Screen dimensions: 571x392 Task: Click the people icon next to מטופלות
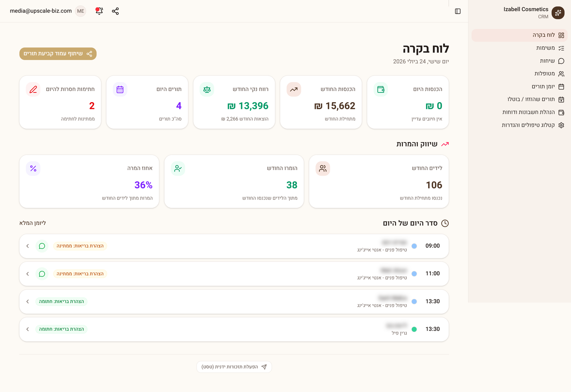click(561, 74)
